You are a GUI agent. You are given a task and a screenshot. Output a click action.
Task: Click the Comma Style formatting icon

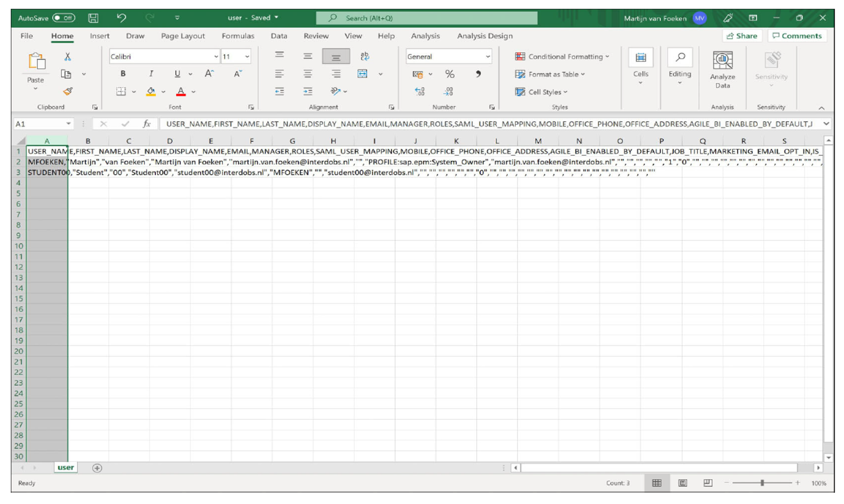click(478, 74)
